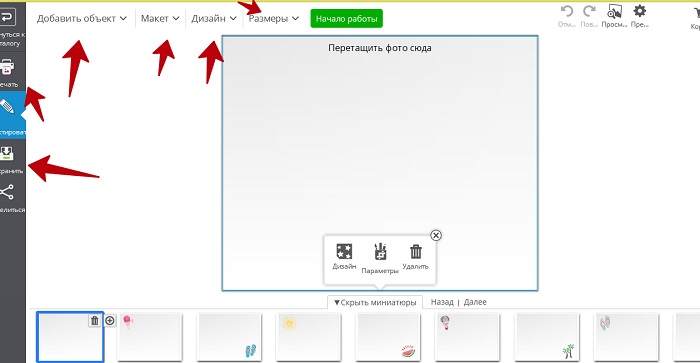The height and width of the screenshot is (363, 700).
Task: Click the Undo arrow icon
Action: (x=567, y=11)
